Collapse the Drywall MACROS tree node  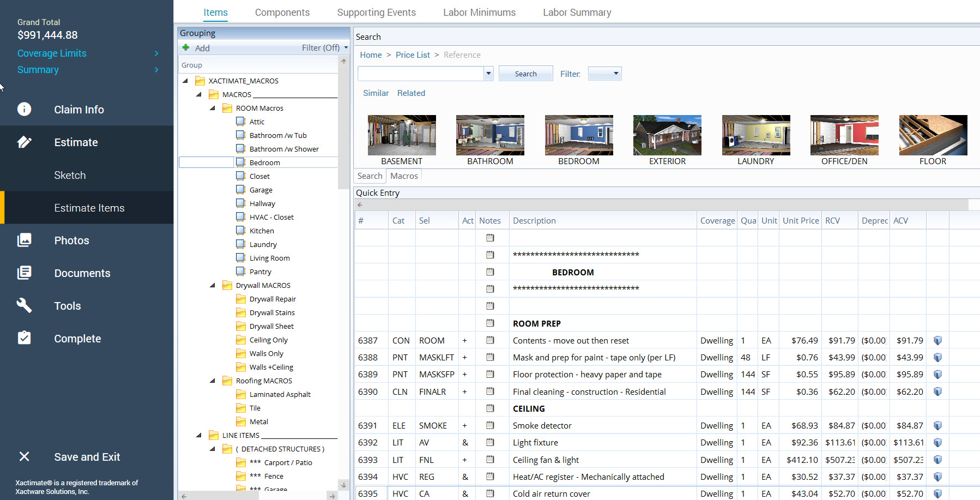click(x=213, y=285)
